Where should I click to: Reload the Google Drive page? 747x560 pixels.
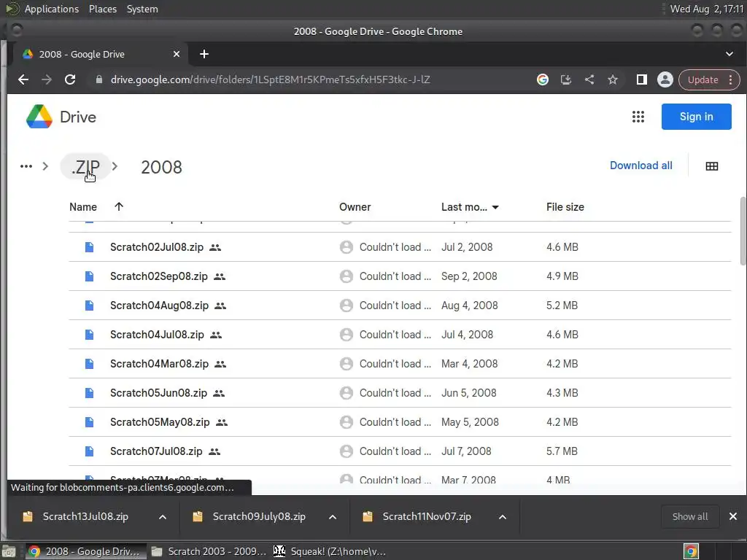(70, 79)
